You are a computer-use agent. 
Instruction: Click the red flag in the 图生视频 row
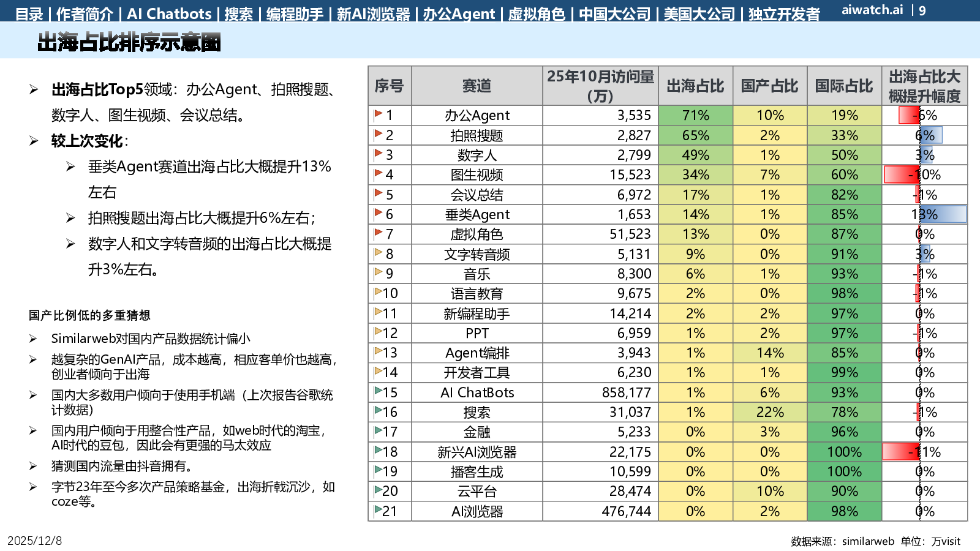pos(378,174)
